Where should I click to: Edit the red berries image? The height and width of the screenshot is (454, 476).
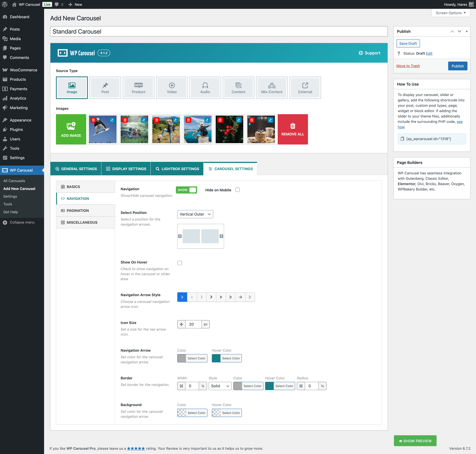[x=239, y=120]
